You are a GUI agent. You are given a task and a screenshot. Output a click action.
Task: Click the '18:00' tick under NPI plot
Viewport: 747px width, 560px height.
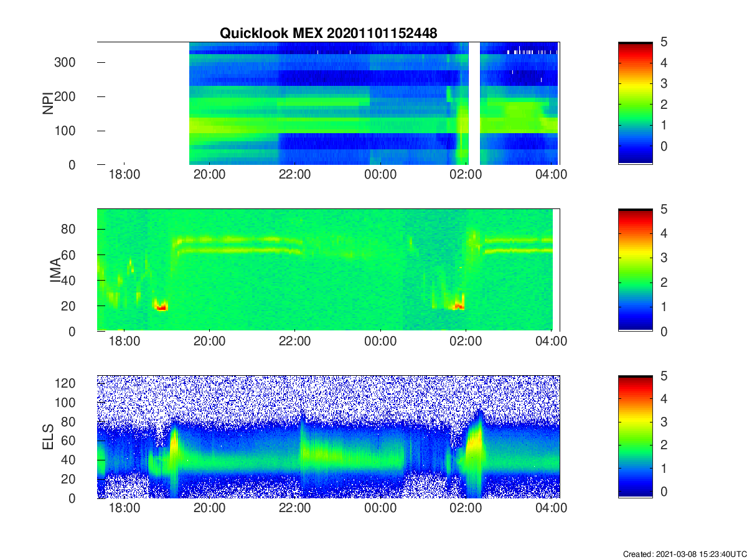125,175
